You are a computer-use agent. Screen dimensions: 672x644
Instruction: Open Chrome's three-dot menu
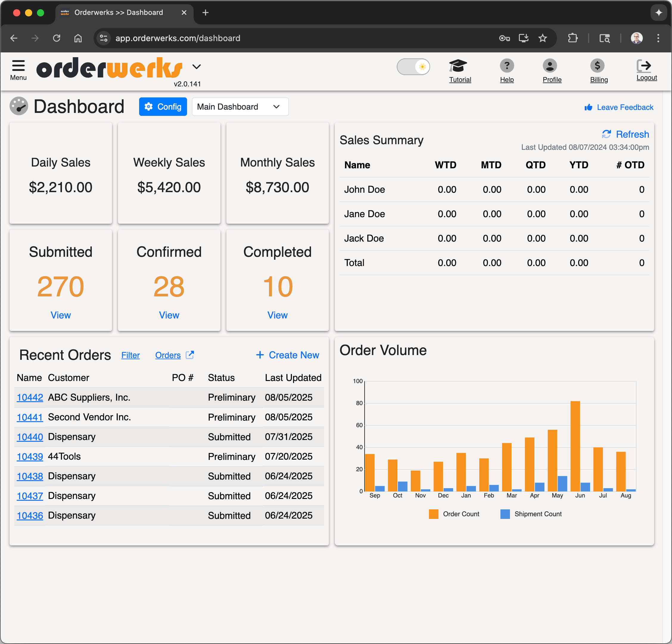[x=658, y=38]
